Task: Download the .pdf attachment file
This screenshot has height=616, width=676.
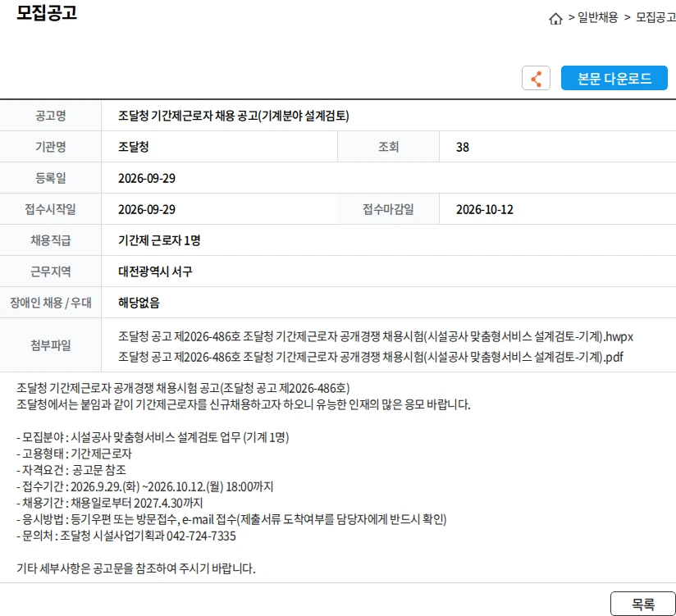Action: pos(371,357)
